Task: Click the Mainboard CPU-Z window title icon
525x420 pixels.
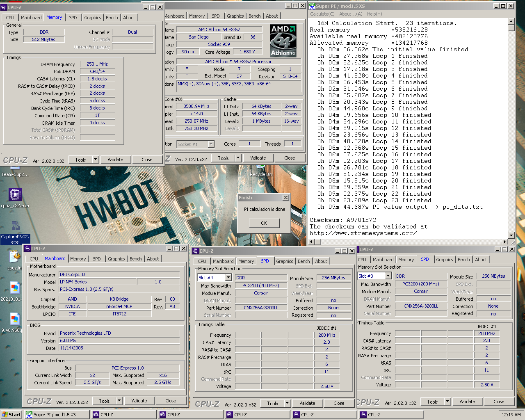Action: tap(27, 249)
